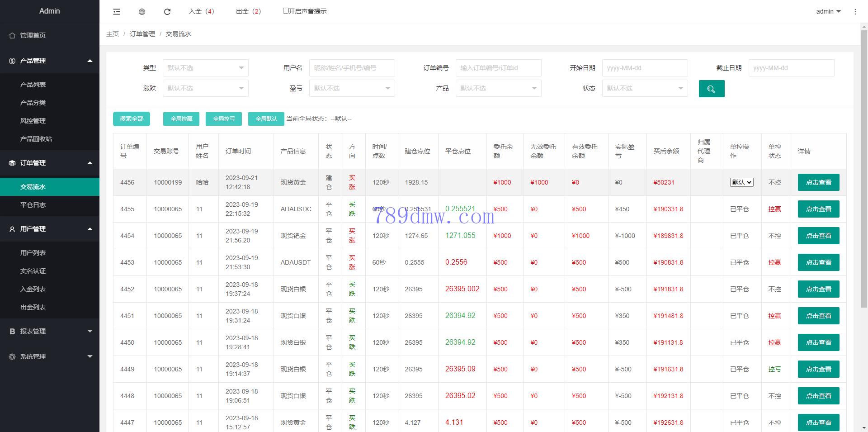
Task: Click the page vertical scrollbar
Action: pos(864,181)
